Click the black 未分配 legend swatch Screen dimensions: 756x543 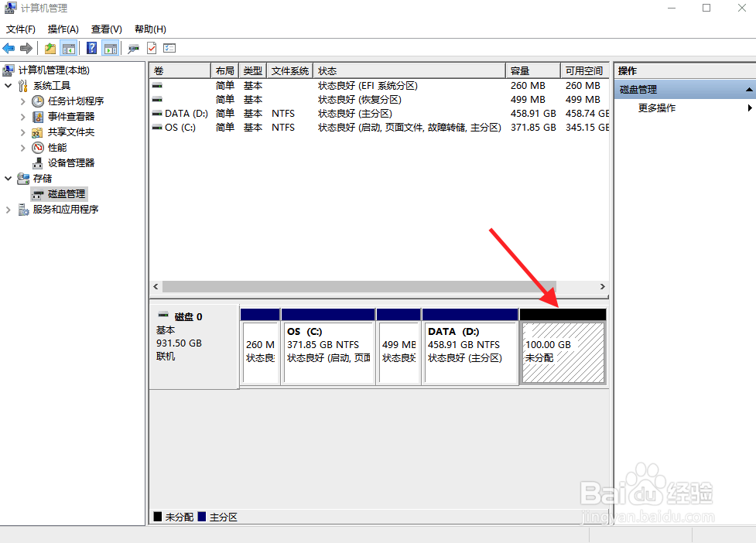(x=158, y=517)
